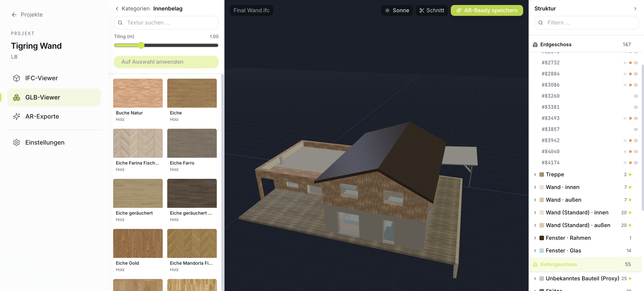The height and width of the screenshot is (291, 644).
Task: Activate the Schnitt section tool
Action: coord(432,10)
